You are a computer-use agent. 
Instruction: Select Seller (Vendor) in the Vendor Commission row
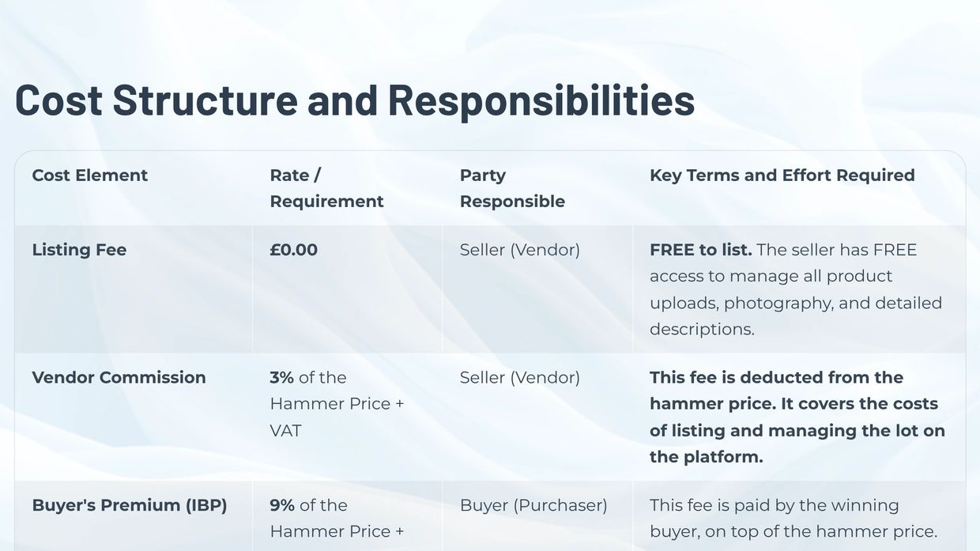(519, 378)
